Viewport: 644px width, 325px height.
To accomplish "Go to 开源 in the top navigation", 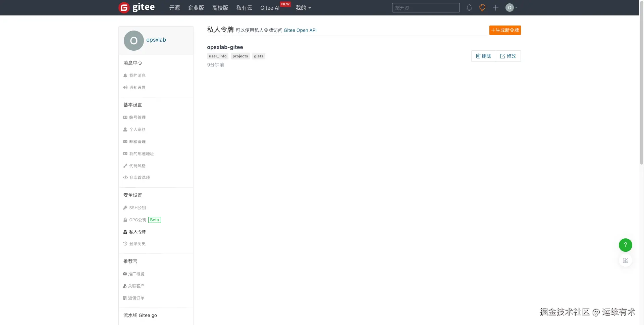I will [x=174, y=8].
